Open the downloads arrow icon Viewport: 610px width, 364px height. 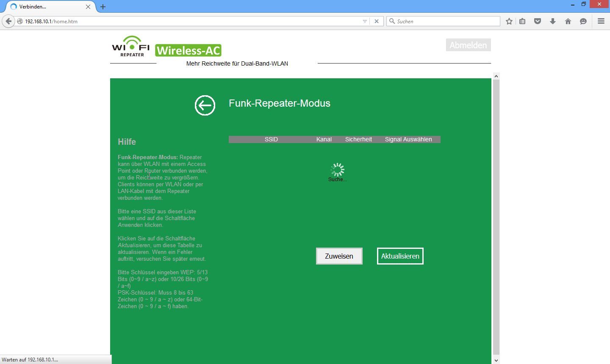click(553, 21)
